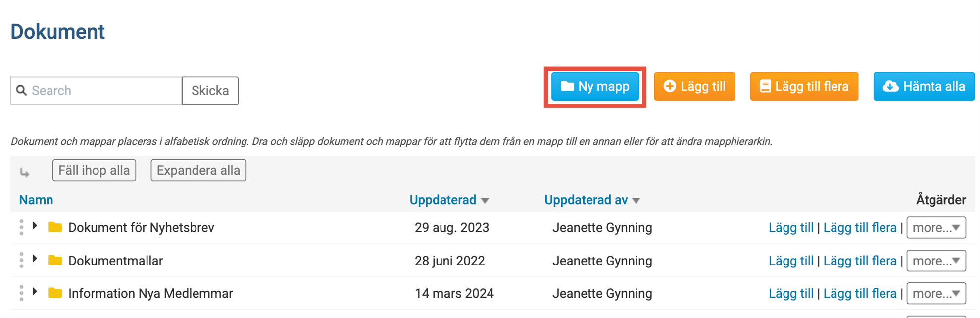Image resolution: width=980 pixels, height=318 pixels.
Task: Click the drag handle for Dokument för Nyhetsbrev
Action: [x=21, y=227]
